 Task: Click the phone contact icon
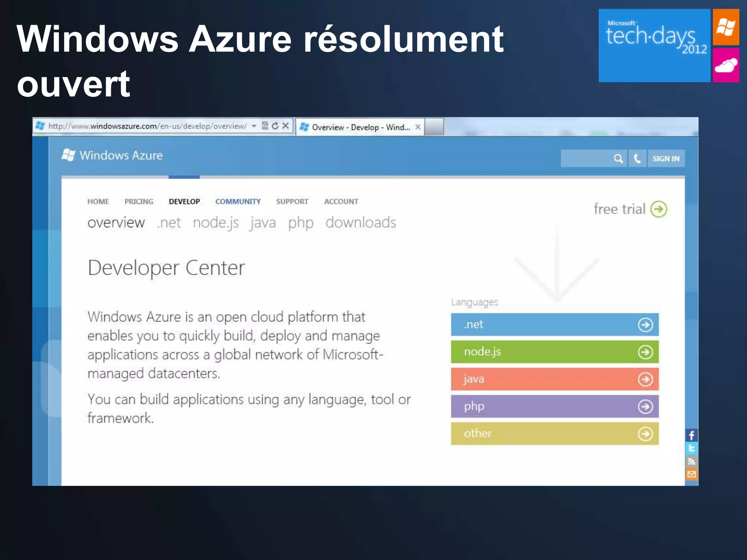637,159
